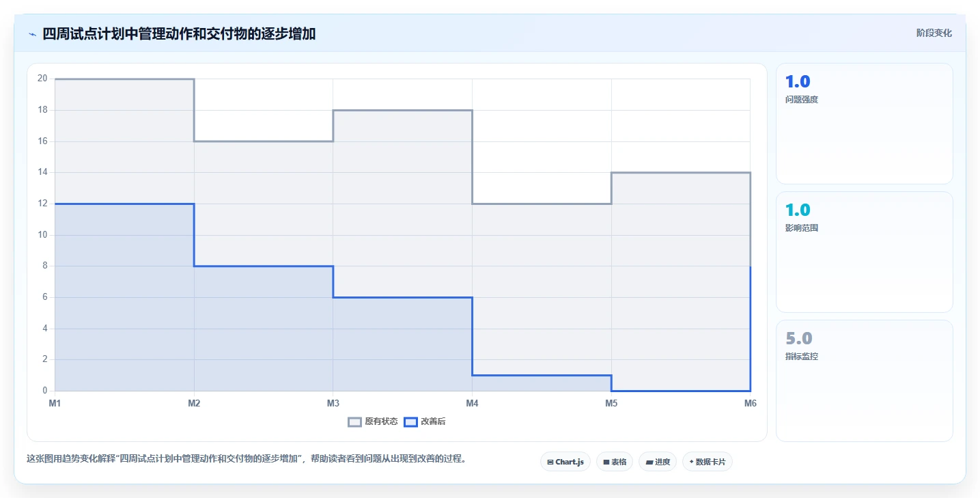This screenshot has height=498, width=980.
Task: Click the 1.0 value above 影响范围
Action: coord(798,210)
